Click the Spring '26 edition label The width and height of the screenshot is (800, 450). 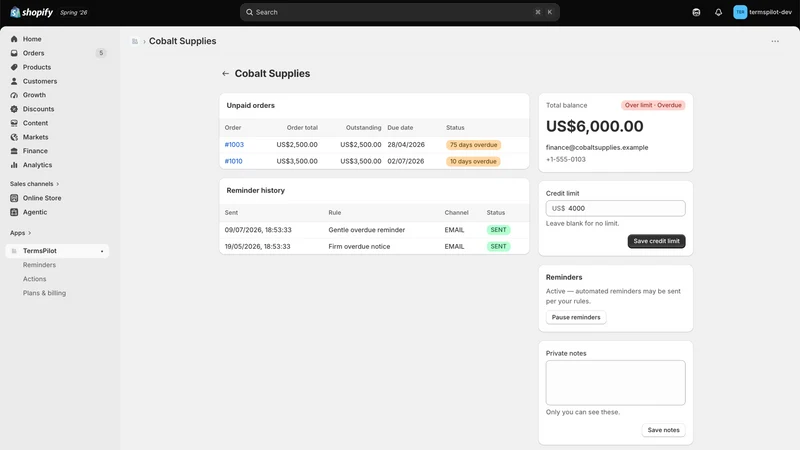pyautogui.click(x=74, y=12)
